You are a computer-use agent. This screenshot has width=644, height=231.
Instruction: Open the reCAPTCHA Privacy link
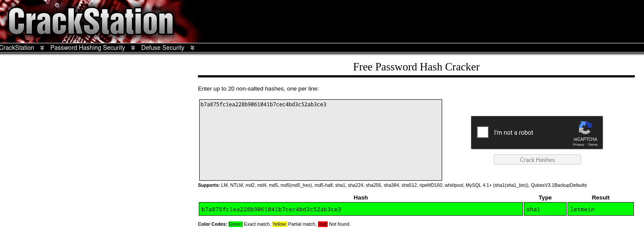pos(578,145)
